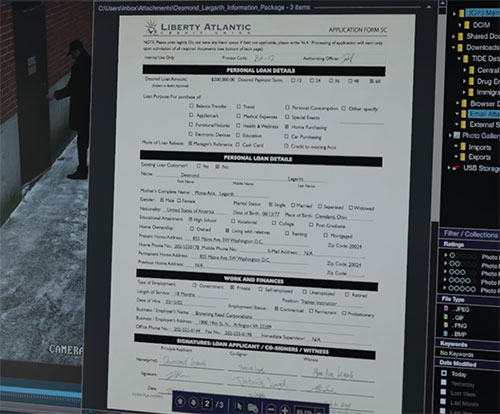Click the JPEG file type icon

pos(446,308)
